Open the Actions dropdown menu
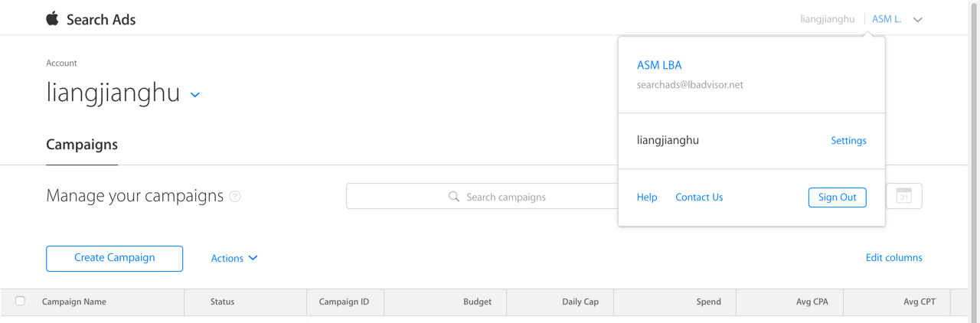Viewport: 980px width, 323px height. [234, 259]
